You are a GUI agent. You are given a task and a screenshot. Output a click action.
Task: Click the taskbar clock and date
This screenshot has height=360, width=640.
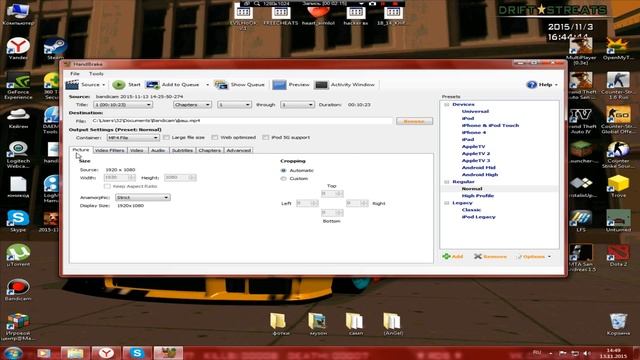point(613,353)
